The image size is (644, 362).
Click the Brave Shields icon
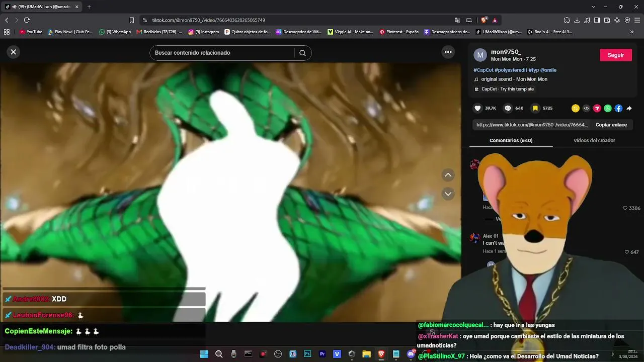(484, 20)
